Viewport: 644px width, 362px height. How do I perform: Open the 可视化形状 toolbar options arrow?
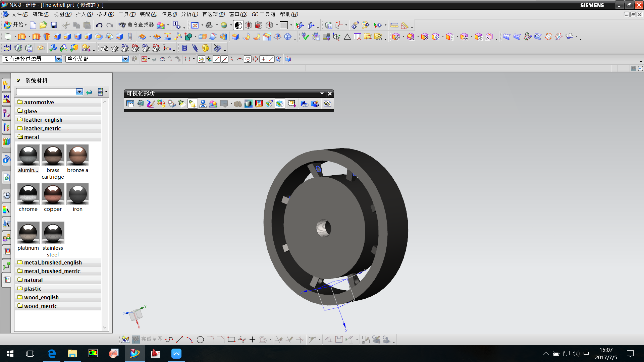pyautogui.click(x=322, y=94)
